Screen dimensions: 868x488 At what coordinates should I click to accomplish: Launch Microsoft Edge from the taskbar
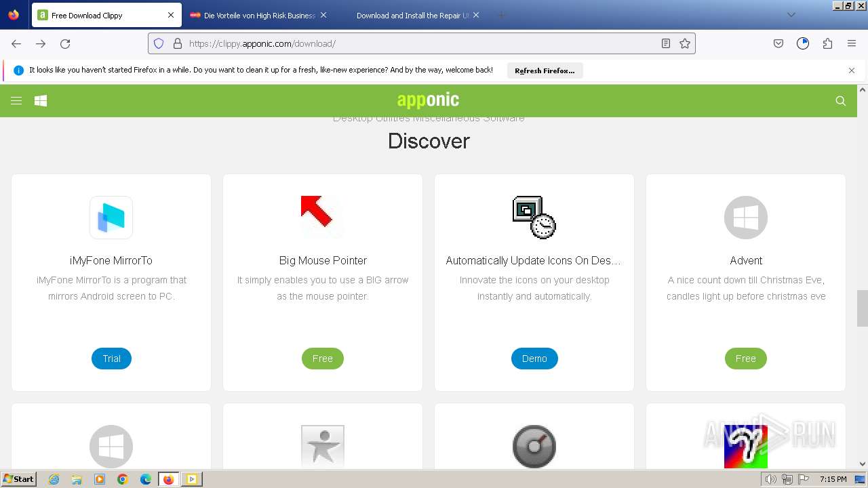click(x=146, y=479)
